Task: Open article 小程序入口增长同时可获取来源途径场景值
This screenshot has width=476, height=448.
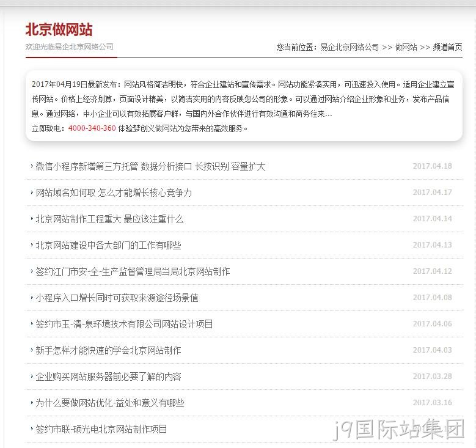Action: coord(117,298)
